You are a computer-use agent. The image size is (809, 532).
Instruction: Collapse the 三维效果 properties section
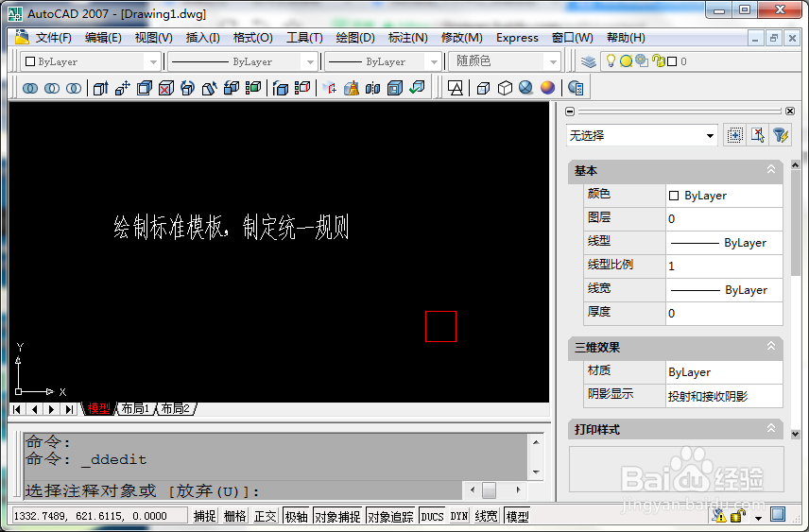pos(771,346)
